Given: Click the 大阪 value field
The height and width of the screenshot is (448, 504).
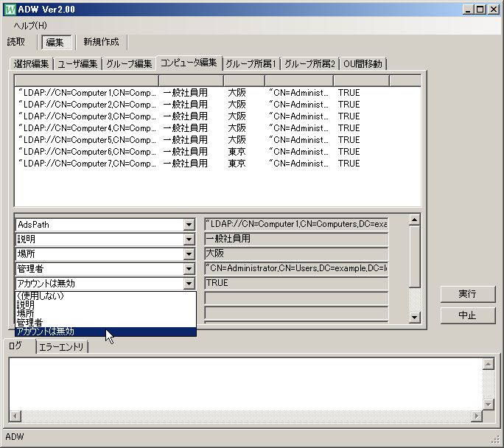Looking at the screenshot, I should [x=296, y=253].
